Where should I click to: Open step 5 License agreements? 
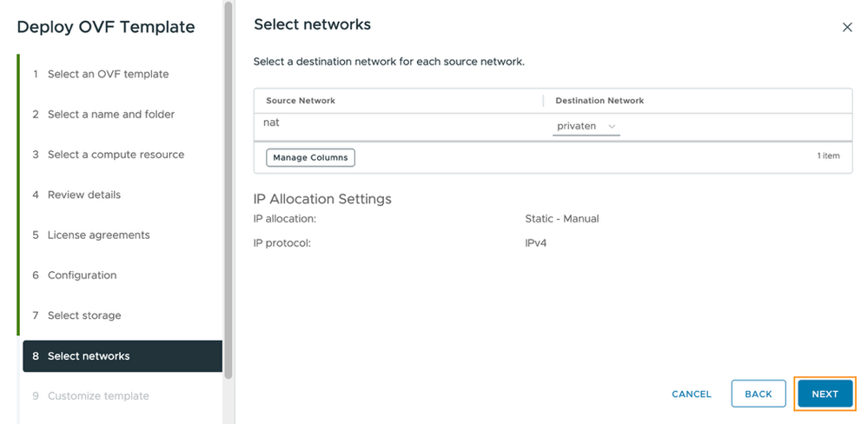point(98,235)
